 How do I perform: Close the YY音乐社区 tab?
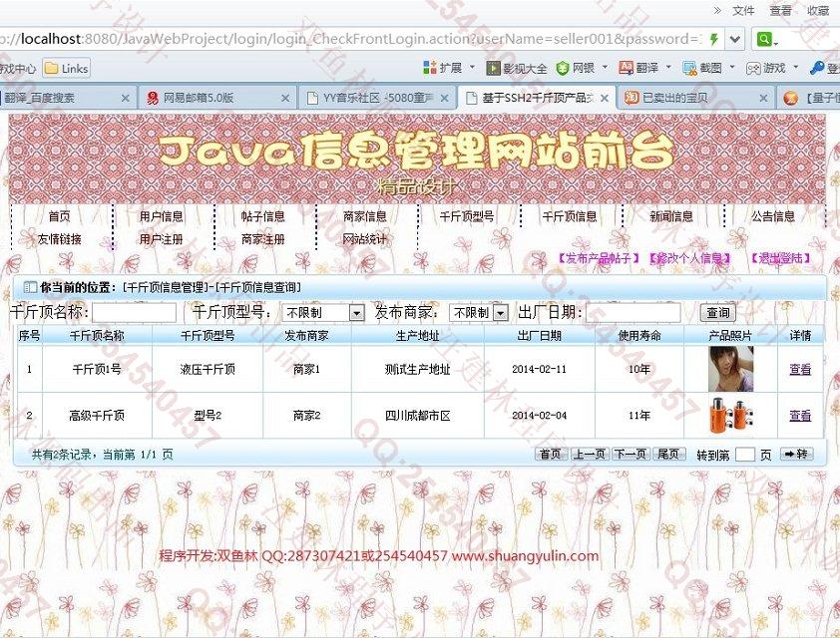tap(445, 98)
